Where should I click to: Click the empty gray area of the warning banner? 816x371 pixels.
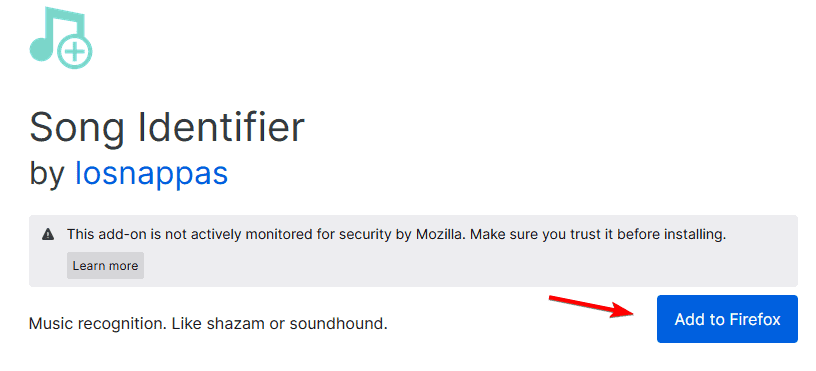click(x=468, y=266)
